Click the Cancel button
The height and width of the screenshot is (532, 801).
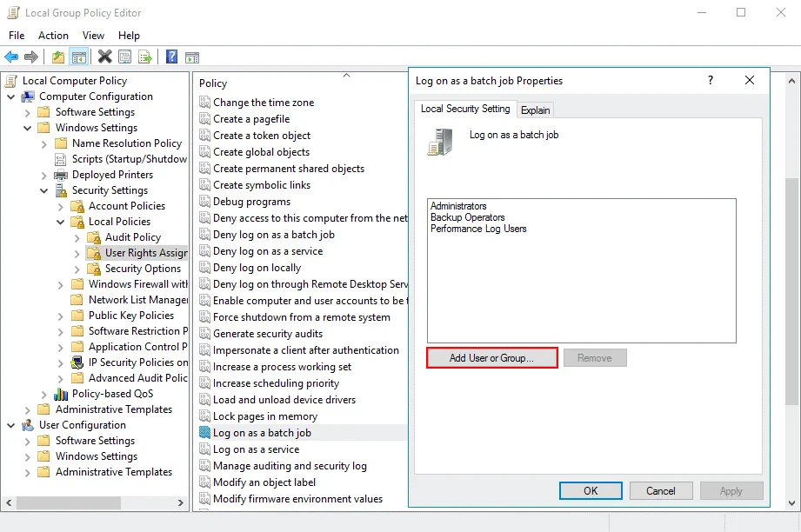(660, 491)
